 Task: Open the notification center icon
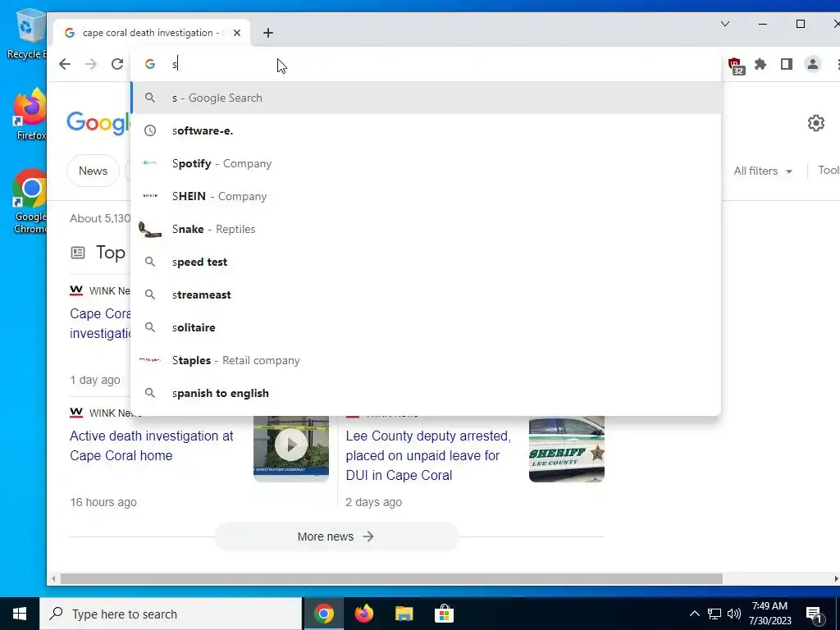tap(814, 614)
